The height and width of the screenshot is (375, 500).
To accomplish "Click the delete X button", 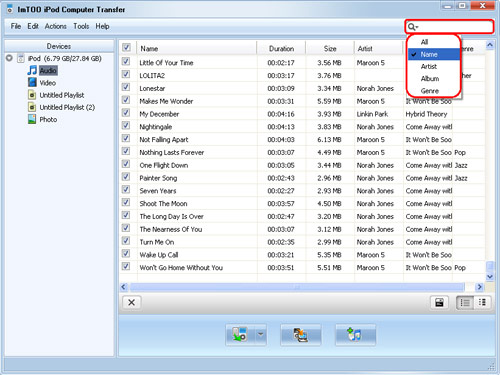I will tap(132, 302).
